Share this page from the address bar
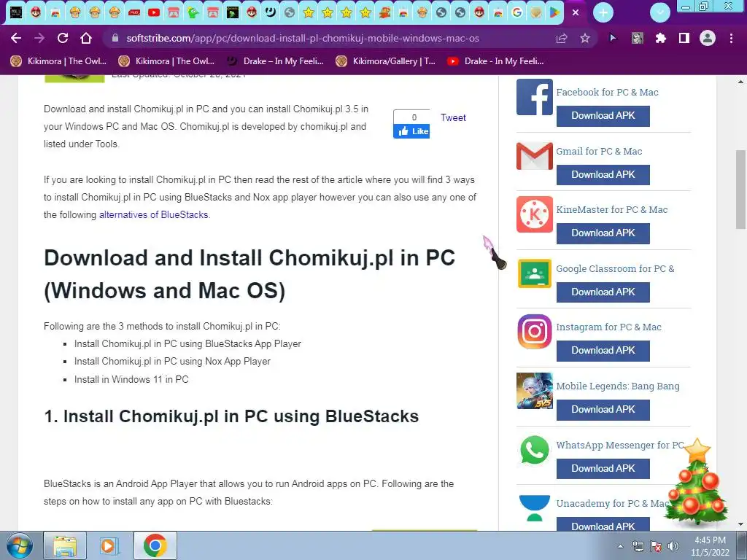Image resolution: width=747 pixels, height=560 pixels. [x=562, y=38]
